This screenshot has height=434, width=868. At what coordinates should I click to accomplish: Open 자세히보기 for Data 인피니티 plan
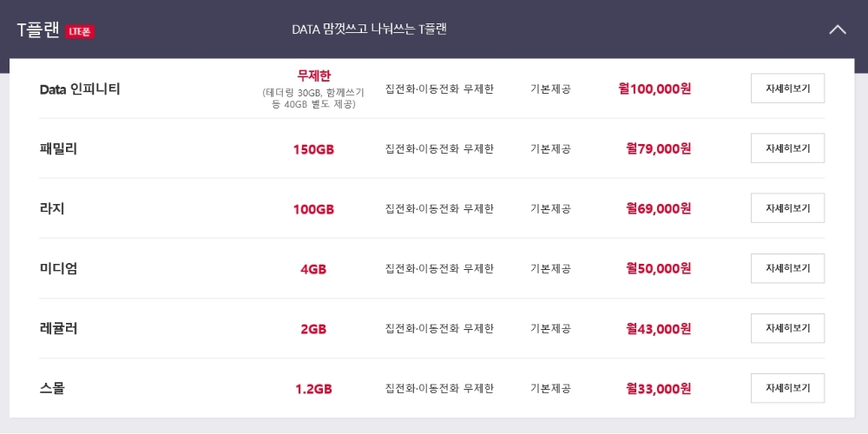[x=788, y=89]
